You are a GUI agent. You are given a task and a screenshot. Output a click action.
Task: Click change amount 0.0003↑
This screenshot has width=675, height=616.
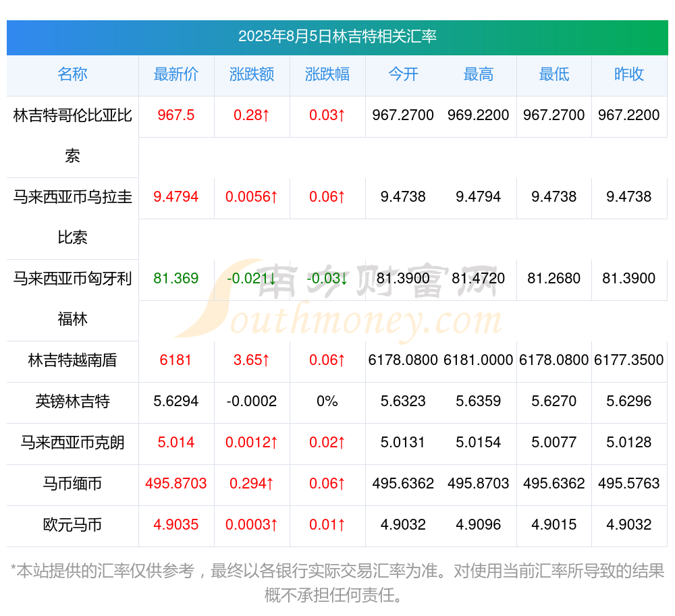pyautogui.click(x=251, y=525)
